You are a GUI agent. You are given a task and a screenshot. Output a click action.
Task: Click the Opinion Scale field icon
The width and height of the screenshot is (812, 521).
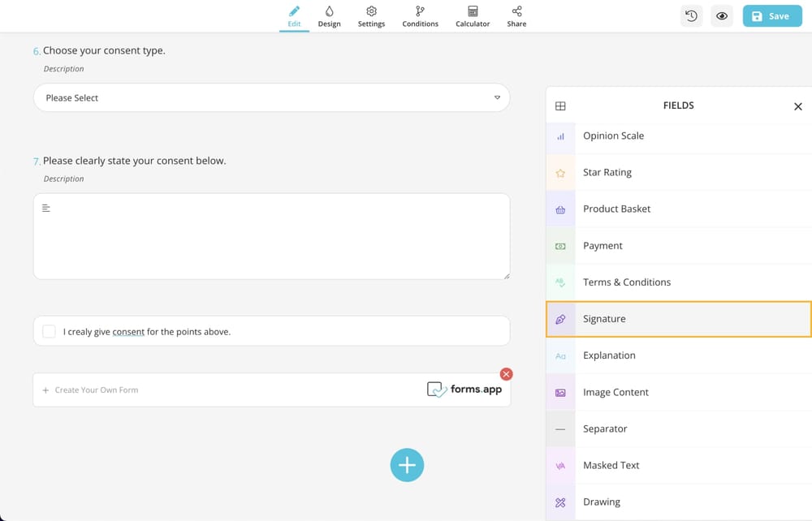(560, 136)
